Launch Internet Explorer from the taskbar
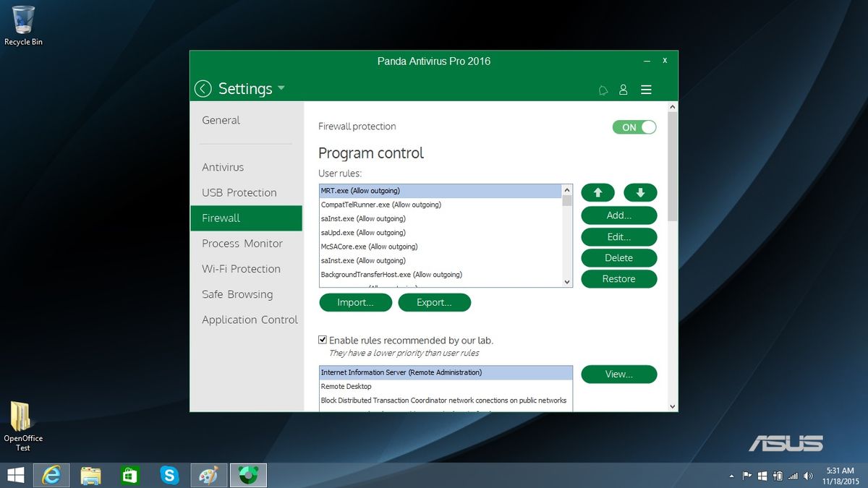This screenshot has height=488, width=868. [51, 475]
